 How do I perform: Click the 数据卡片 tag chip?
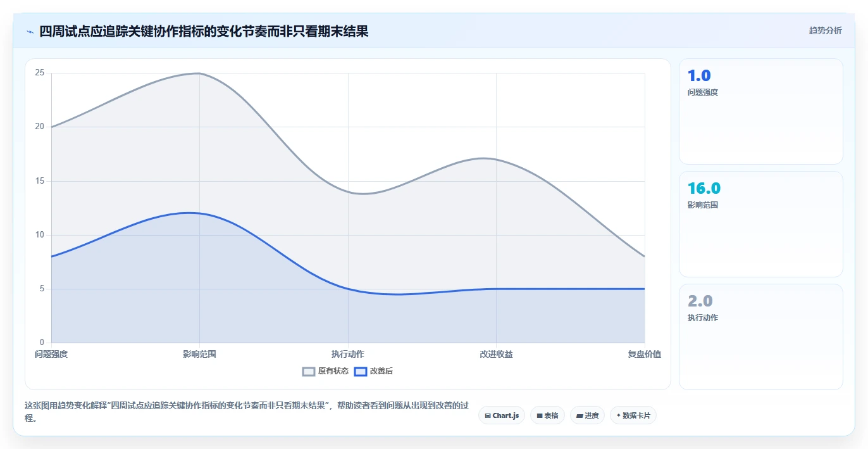[x=633, y=415]
